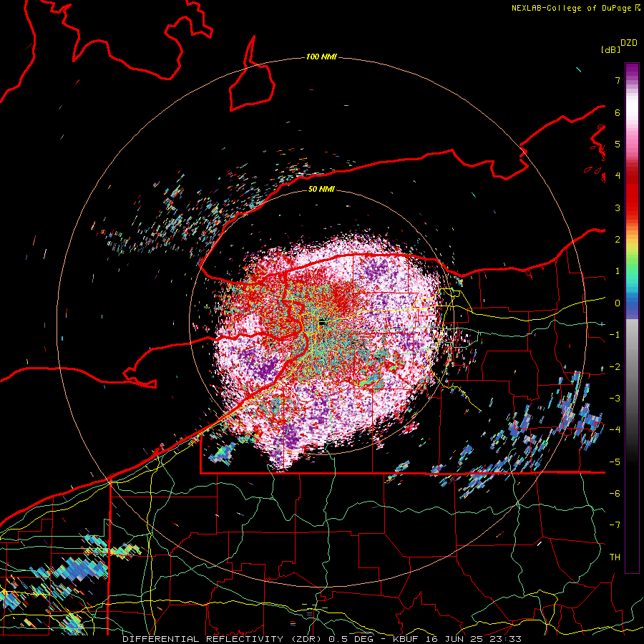The height and width of the screenshot is (644, 644).
Task: Click the color bar tick label "-2"
Action: point(615,367)
